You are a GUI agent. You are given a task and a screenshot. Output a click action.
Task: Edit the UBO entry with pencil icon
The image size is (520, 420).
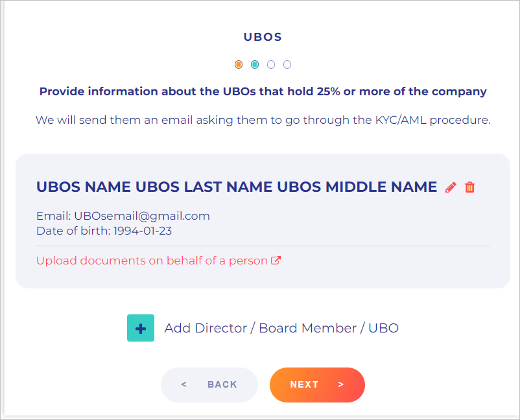click(451, 187)
